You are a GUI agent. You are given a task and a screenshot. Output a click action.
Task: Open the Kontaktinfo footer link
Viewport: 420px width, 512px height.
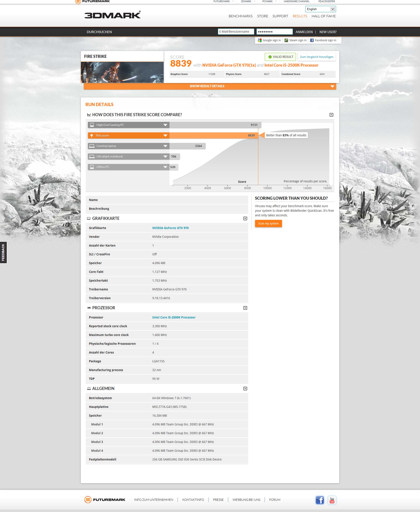coord(193,500)
